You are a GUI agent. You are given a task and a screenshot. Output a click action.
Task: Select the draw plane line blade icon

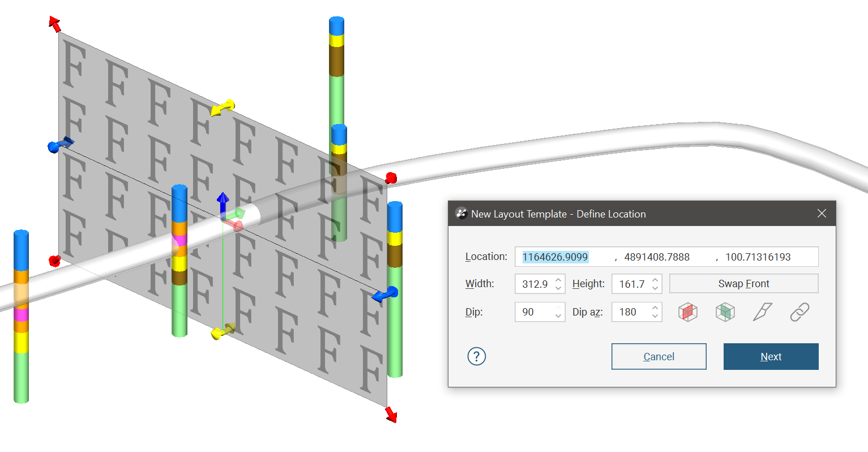coord(762,312)
